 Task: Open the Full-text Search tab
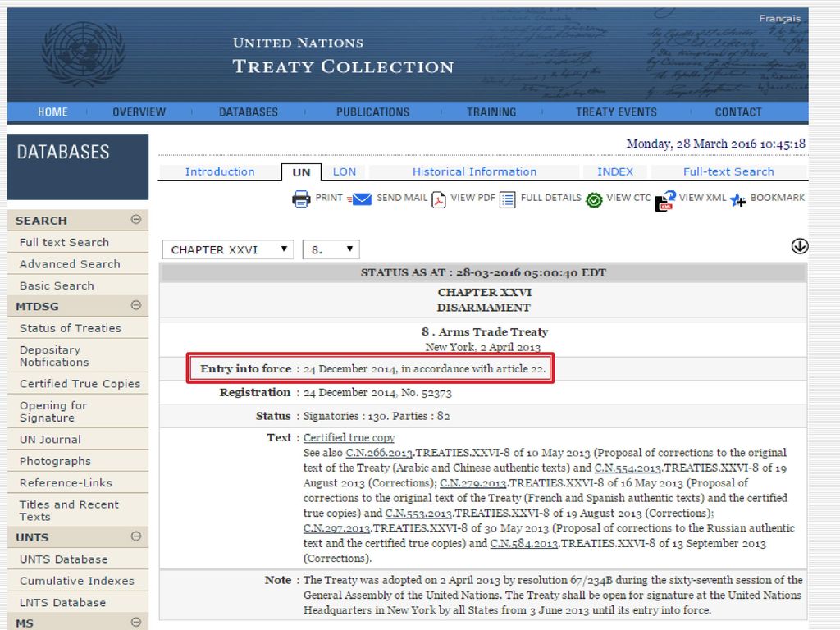click(x=728, y=171)
